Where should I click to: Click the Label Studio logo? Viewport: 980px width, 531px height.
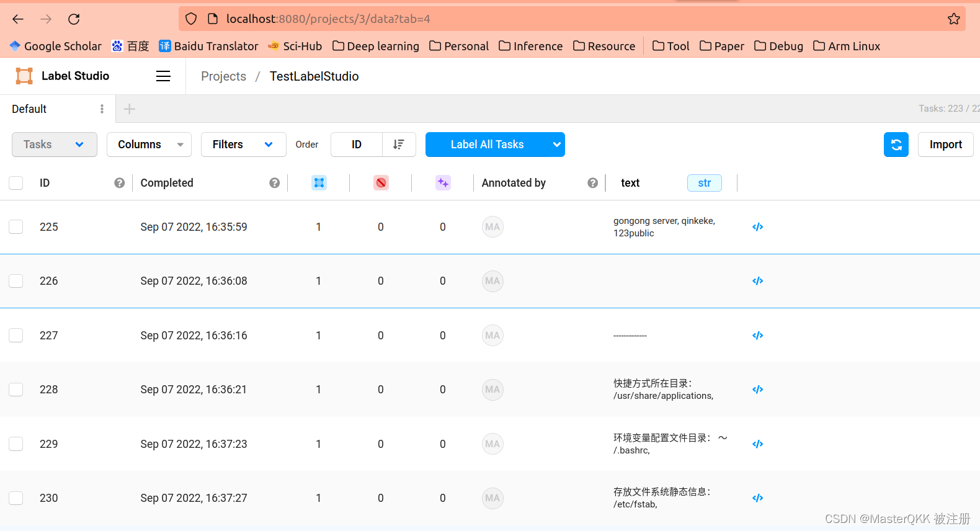click(x=62, y=76)
